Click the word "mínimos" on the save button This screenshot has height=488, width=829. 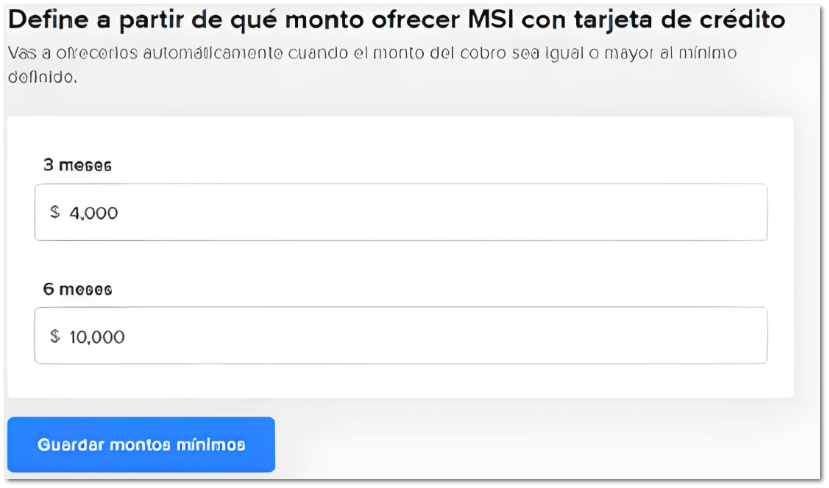[x=213, y=445]
